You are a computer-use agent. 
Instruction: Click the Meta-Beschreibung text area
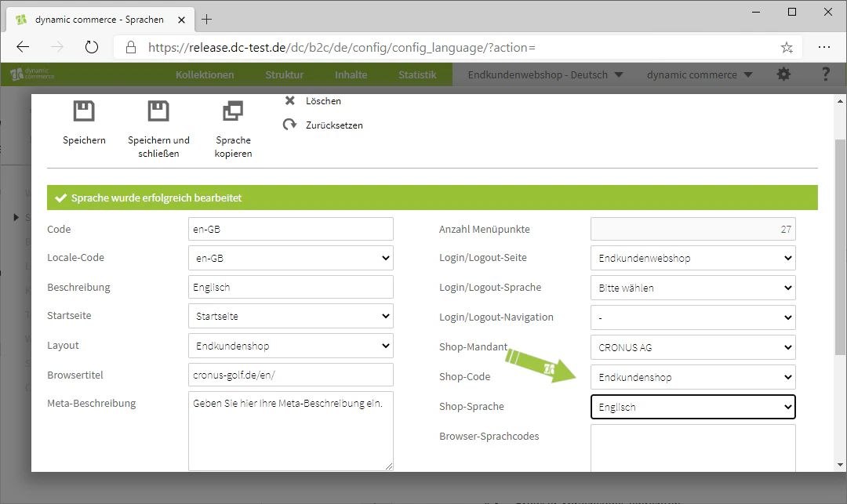coord(291,431)
